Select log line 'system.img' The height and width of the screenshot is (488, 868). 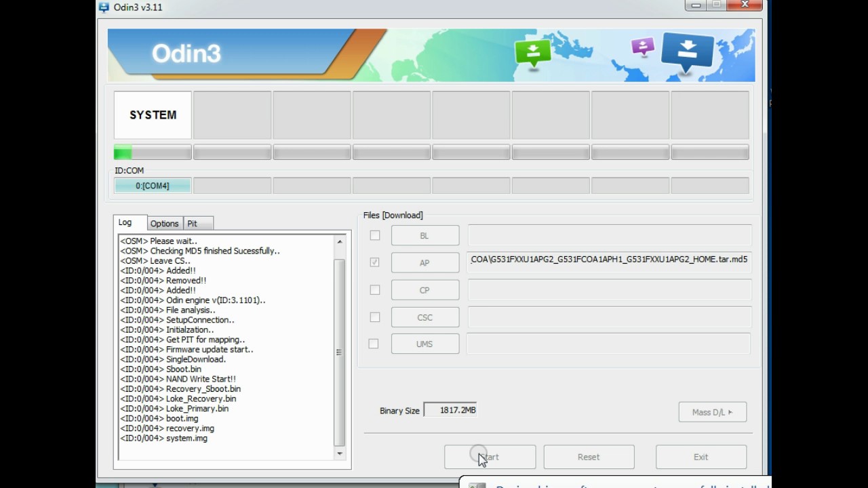(x=163, y=438)
